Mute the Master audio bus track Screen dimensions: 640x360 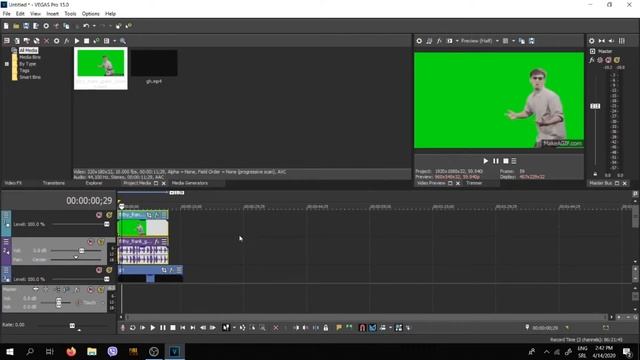pyautogui.click(x=91, y=290)
